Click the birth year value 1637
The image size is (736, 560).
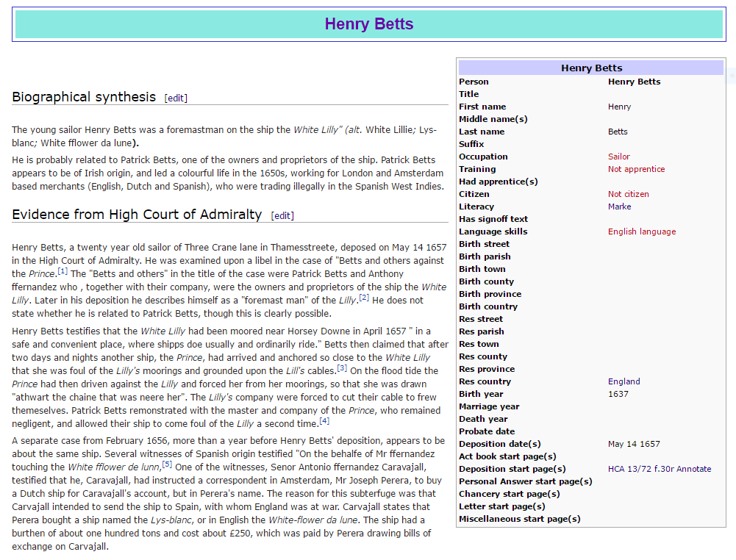pos(618,394)
